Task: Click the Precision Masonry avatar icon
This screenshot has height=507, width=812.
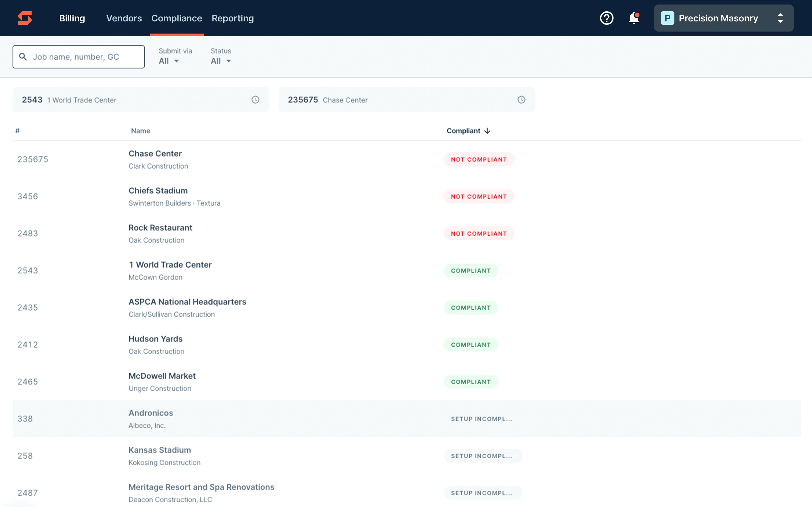Action: pos(668,18)
